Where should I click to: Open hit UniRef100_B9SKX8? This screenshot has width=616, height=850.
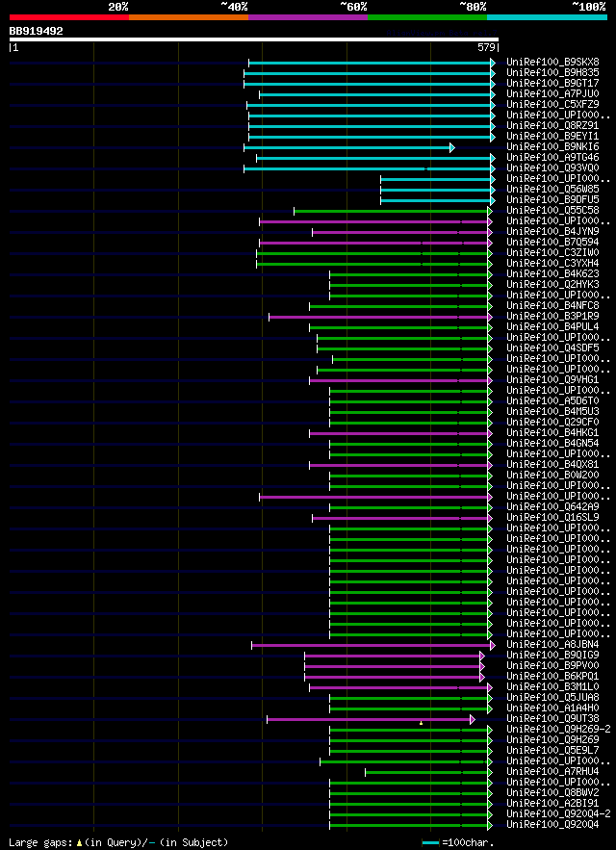553,63
